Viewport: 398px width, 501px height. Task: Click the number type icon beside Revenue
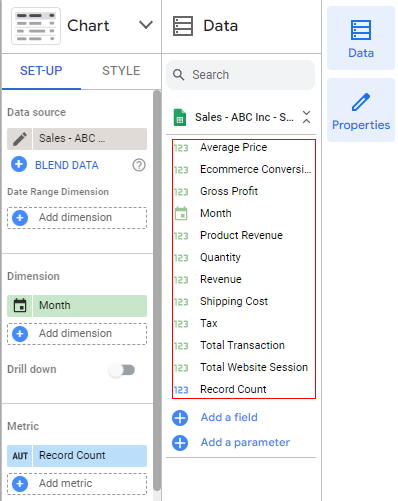181,280
